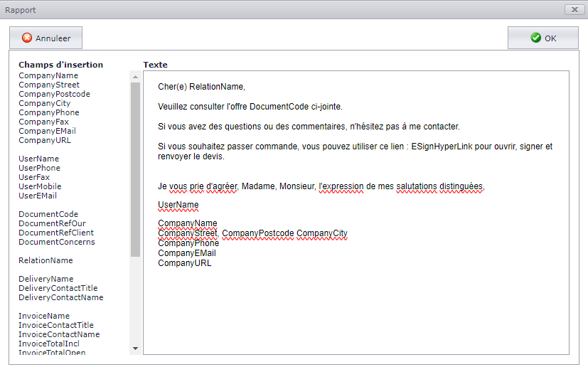Insert the CompanyName field
This screenshot has height=372, width=588.
point(48,75)
